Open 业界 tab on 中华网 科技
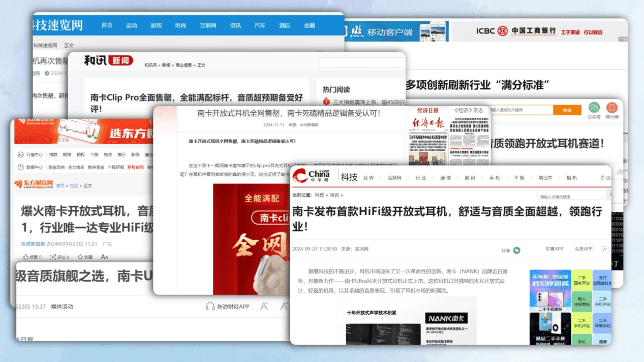 pyautogui.click(x=369, y=178)
